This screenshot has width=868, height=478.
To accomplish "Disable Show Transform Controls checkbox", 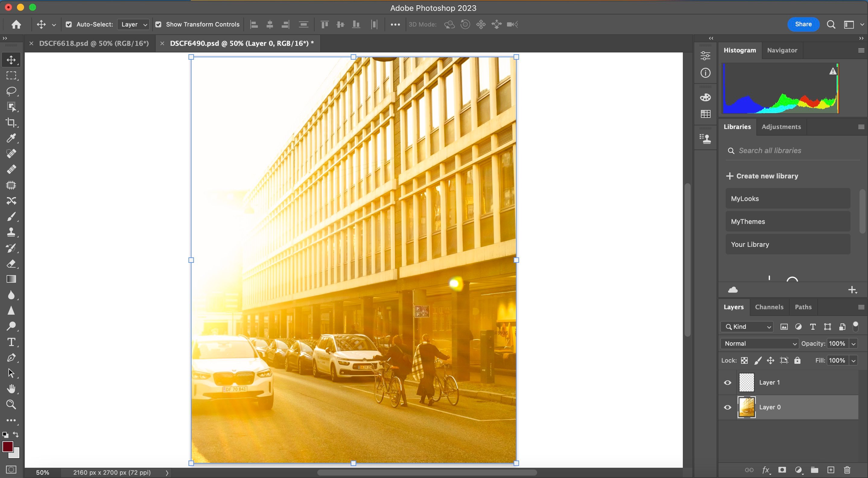I will coord(158,24).
